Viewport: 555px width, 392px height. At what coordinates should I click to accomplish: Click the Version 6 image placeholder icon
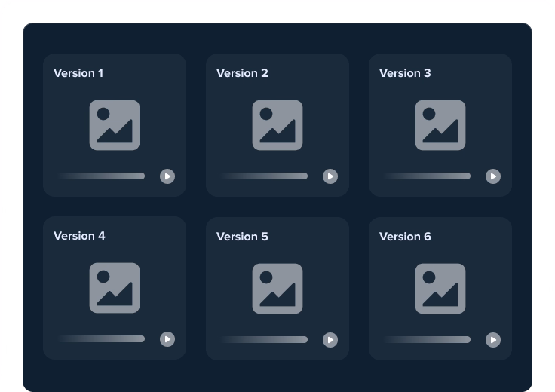tap(440, 288)
